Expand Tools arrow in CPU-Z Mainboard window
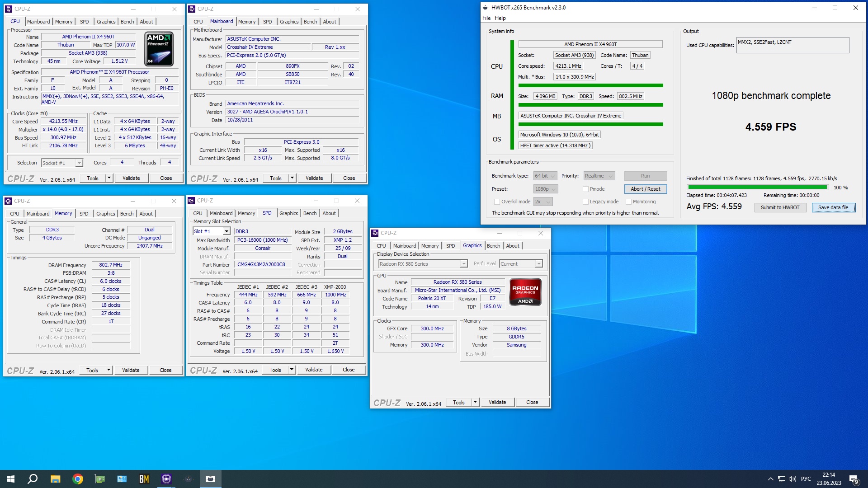 292,178
